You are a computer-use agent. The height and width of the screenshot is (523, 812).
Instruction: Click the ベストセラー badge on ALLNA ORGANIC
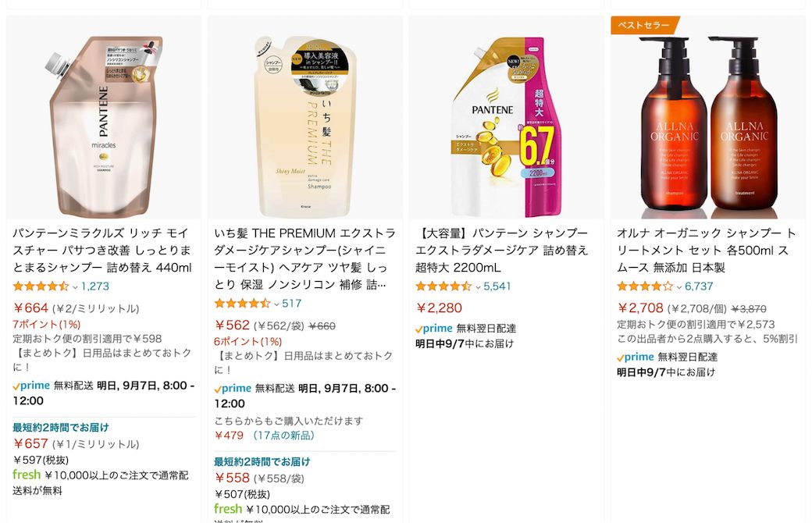click(x=644, y=25)
